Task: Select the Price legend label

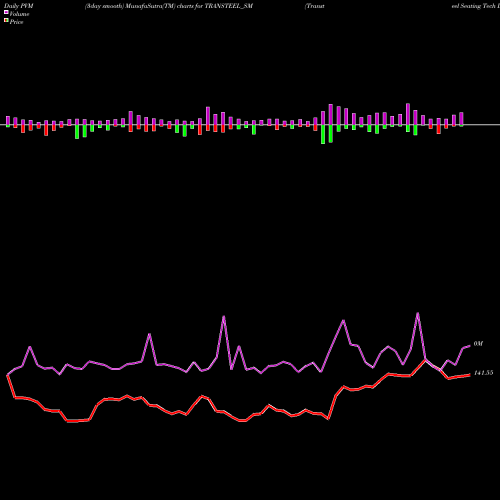Action: 16,22
